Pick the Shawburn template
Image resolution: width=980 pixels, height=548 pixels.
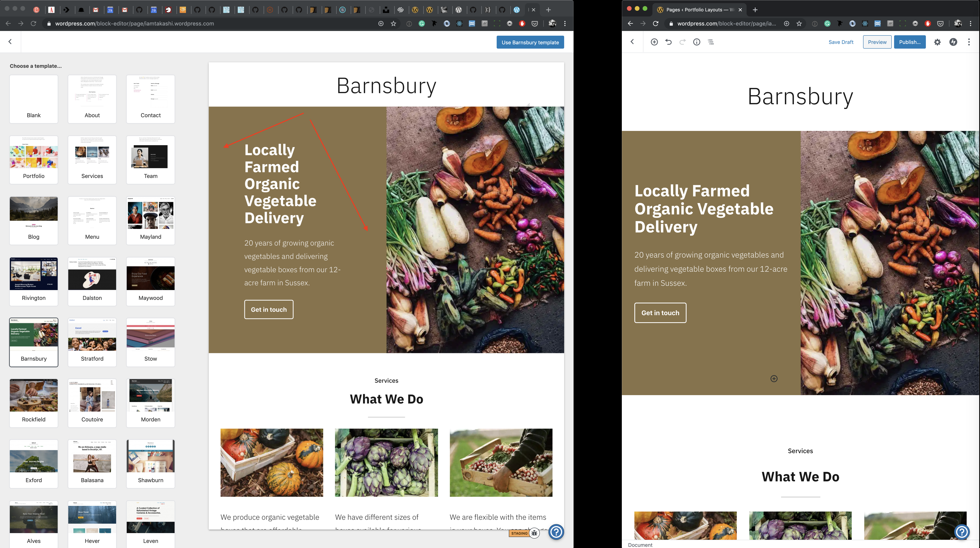(151, 464)
